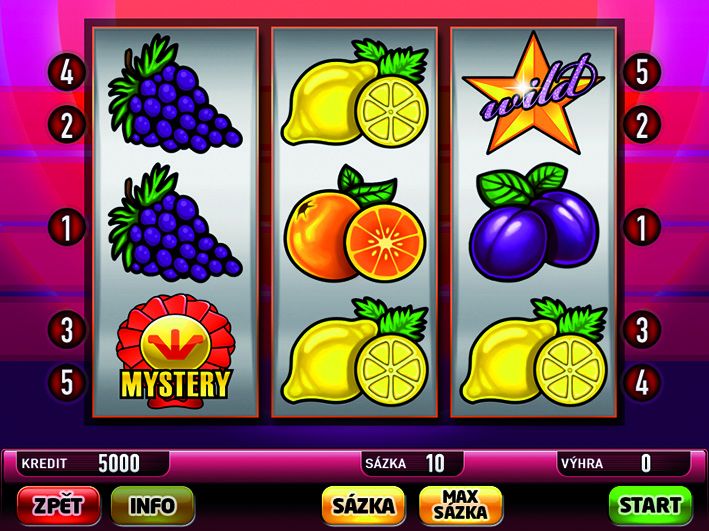Click the bottom lemon on third reel
The width and height of the screenshot is (709, 531).
pos(534,351)
